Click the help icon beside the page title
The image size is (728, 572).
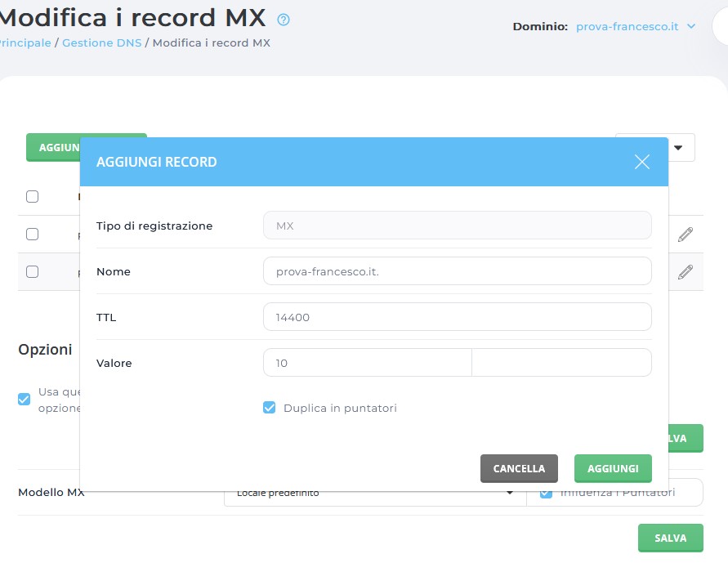point(284,20)
